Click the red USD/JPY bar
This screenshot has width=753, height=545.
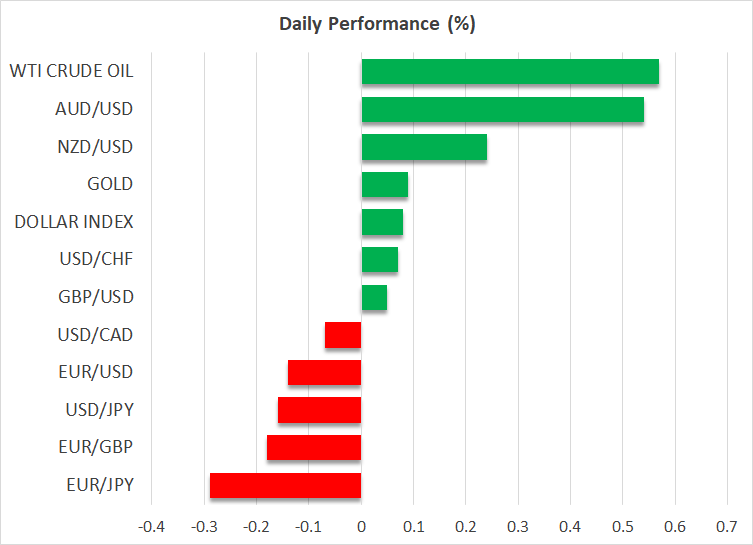point(319,410)
